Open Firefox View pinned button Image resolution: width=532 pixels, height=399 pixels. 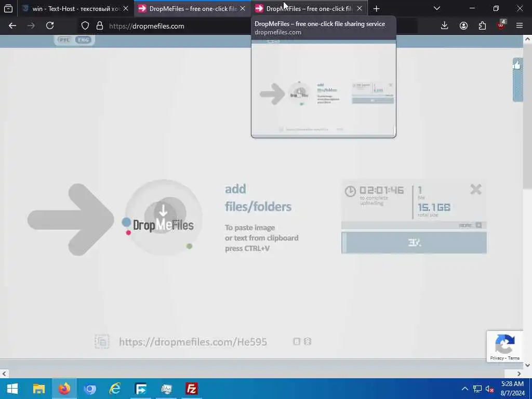[x=8, y=8]
